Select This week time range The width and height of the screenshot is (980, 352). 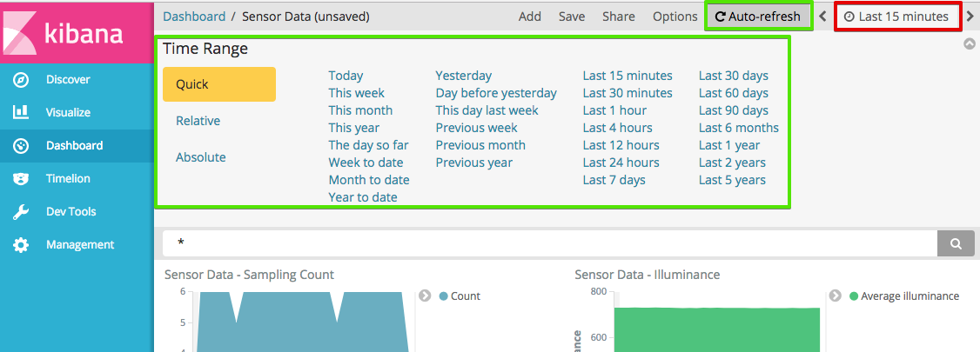point(357,93)
